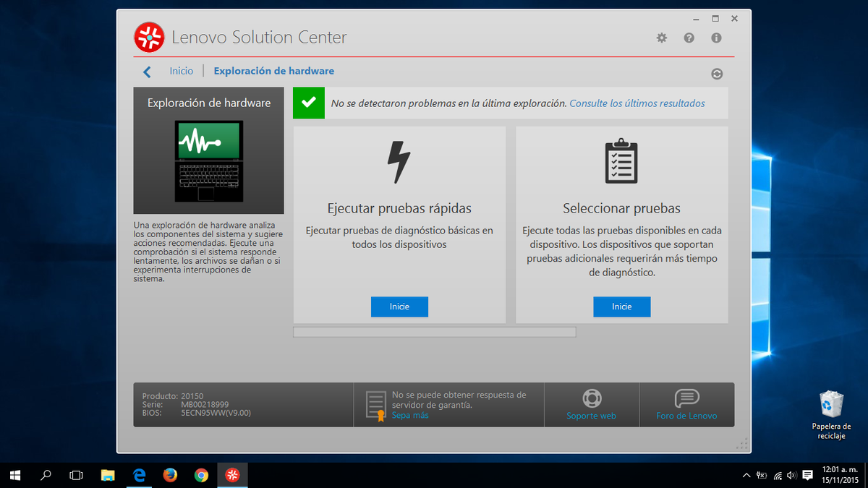The width and height of the screenshot is (868, 488).
Task: Click the Foro de Lenovo chat icon
Action: point(686,398)
